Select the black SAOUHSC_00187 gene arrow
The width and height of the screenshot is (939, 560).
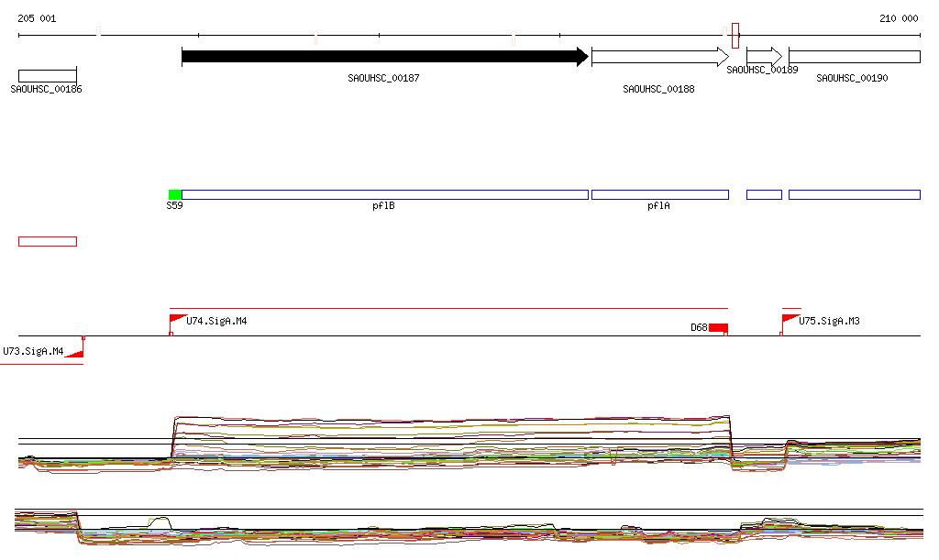pos(384,57)
